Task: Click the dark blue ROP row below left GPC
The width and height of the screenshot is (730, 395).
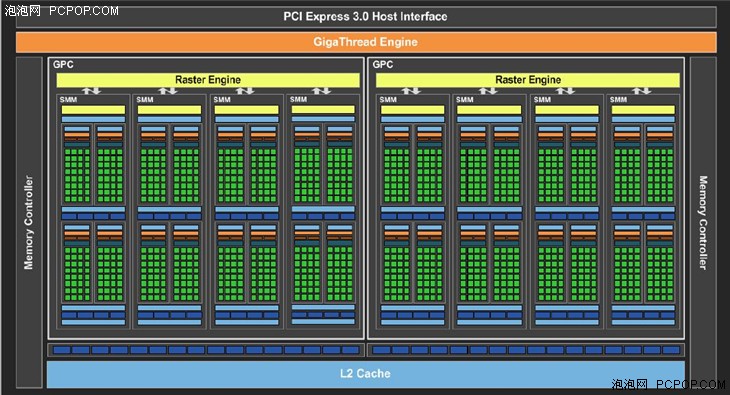Action: [206, 350]
